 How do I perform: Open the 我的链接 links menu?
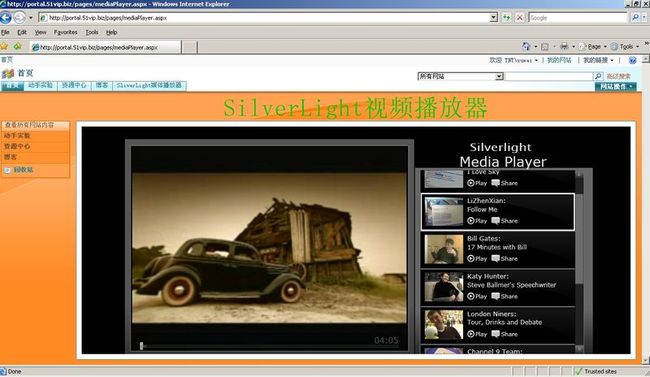point(598,60)
